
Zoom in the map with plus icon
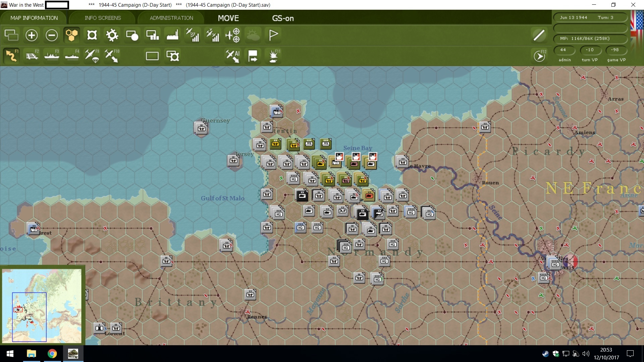click(x=32, y=35)
